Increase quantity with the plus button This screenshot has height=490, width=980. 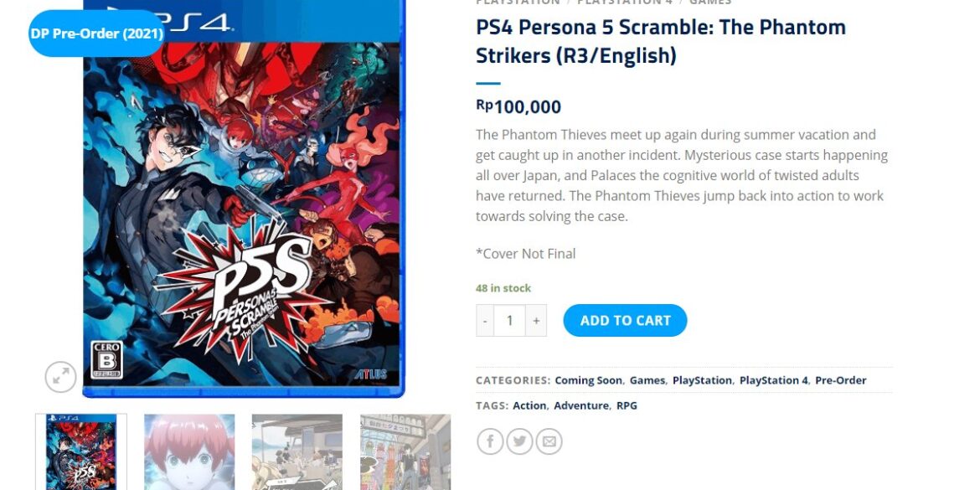[535, 321]
